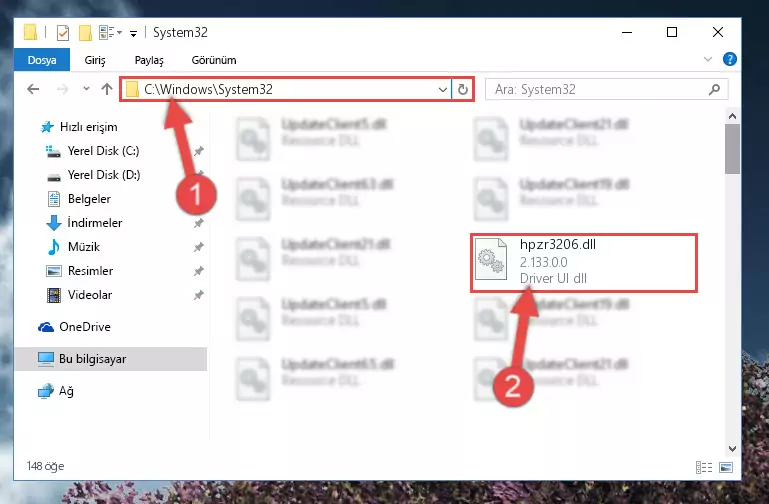Click pin icon next to Resimler
This screenshot has height=504, width=769.
199,271
